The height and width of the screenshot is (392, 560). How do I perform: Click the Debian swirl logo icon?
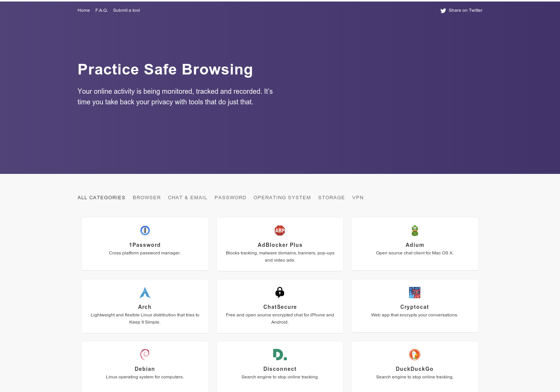coord(145,354)
